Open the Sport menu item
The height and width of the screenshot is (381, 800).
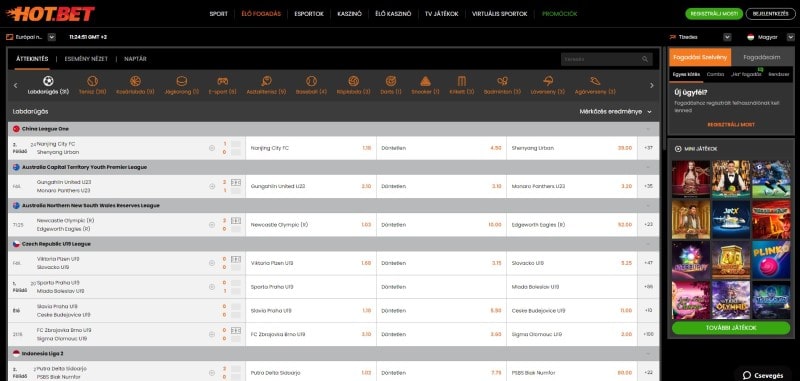[218, 14]
